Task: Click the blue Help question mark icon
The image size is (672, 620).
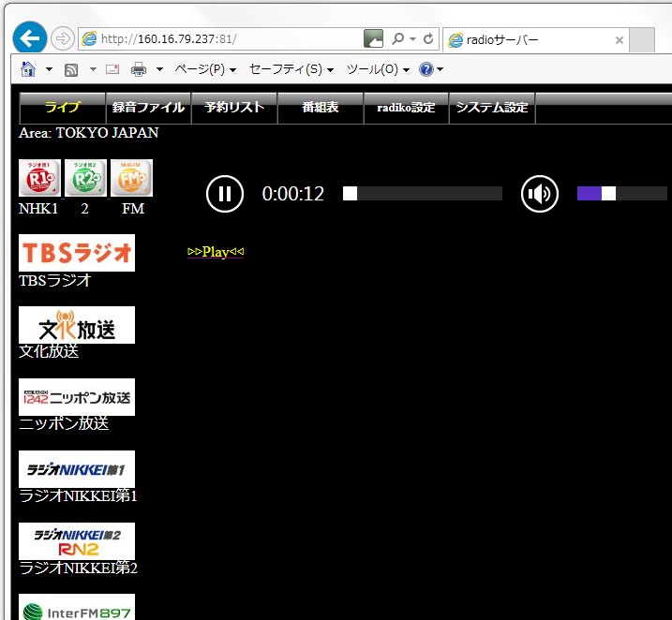Action: tap(426, 69)
